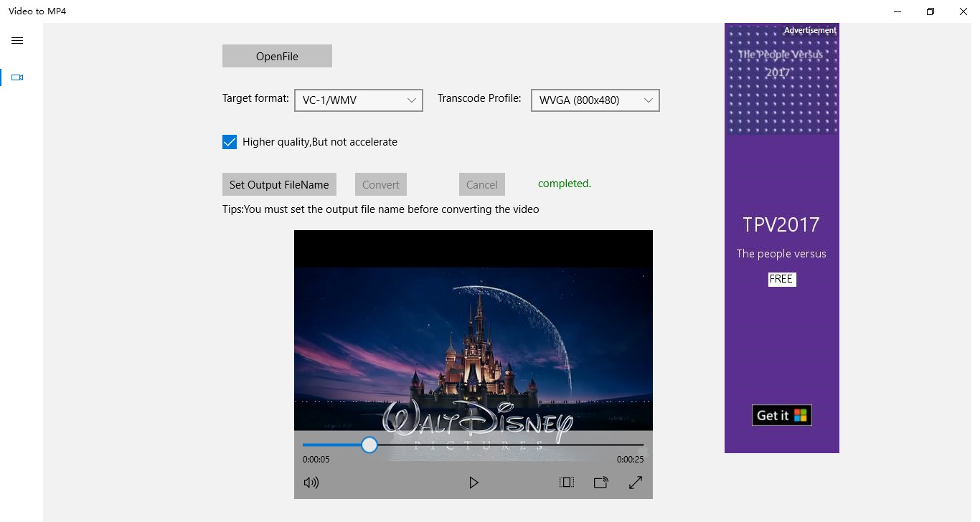980x522 pixels.
Task: Minimize the Video to MP4 window
Action: pos(897,11)
